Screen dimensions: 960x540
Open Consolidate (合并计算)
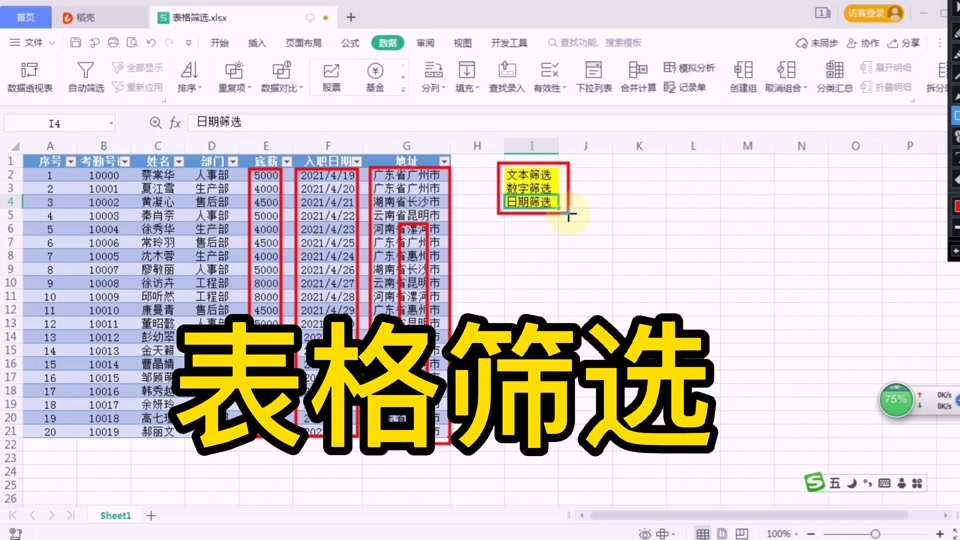[638, 77]
